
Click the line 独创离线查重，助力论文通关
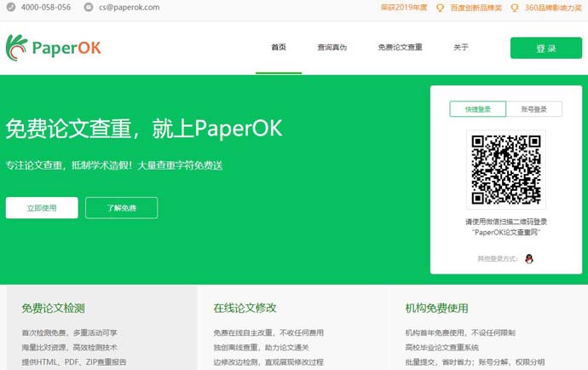coord(261,348)
